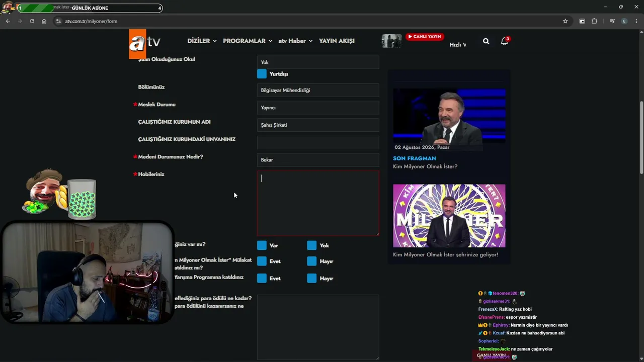Open the Medeni Durumunuz field showing Bekar
The width and height of the screenshot is (644, 362).
[x=318, y=160]
